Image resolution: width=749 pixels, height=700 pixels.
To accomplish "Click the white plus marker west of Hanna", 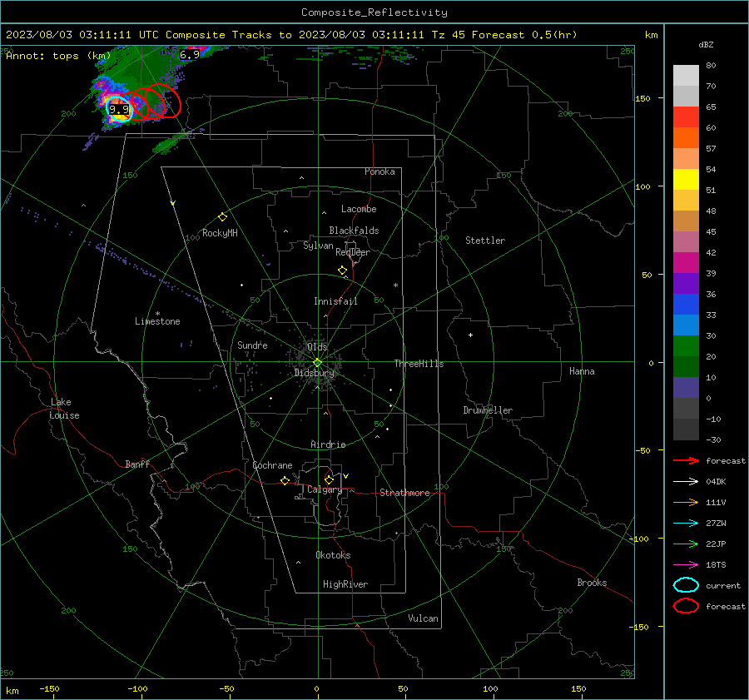I will pyautogui.click(x=470, y=335).
